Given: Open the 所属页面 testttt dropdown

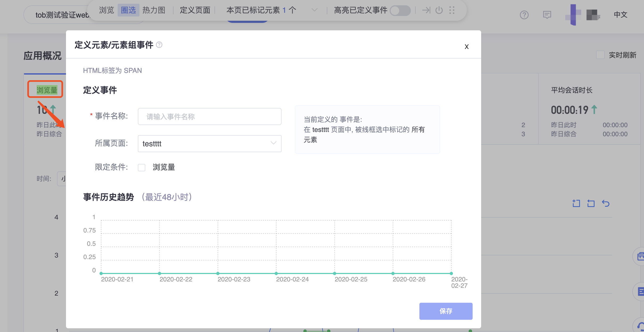Looking at the screenshot, I should 210,144.
